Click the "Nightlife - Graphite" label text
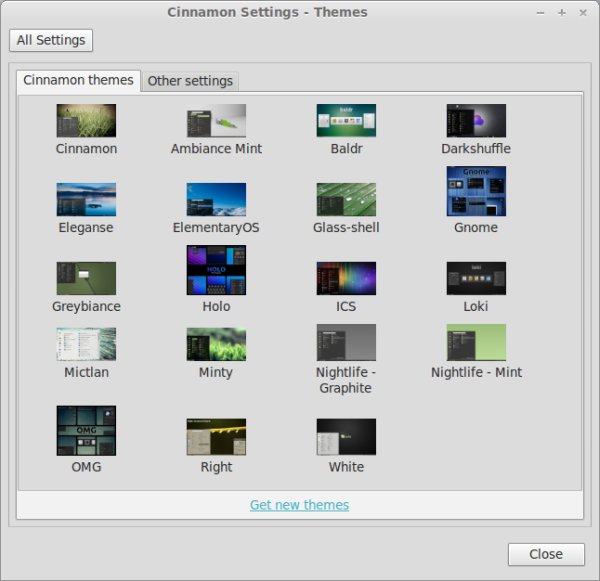600x581 pixels. 346,380
